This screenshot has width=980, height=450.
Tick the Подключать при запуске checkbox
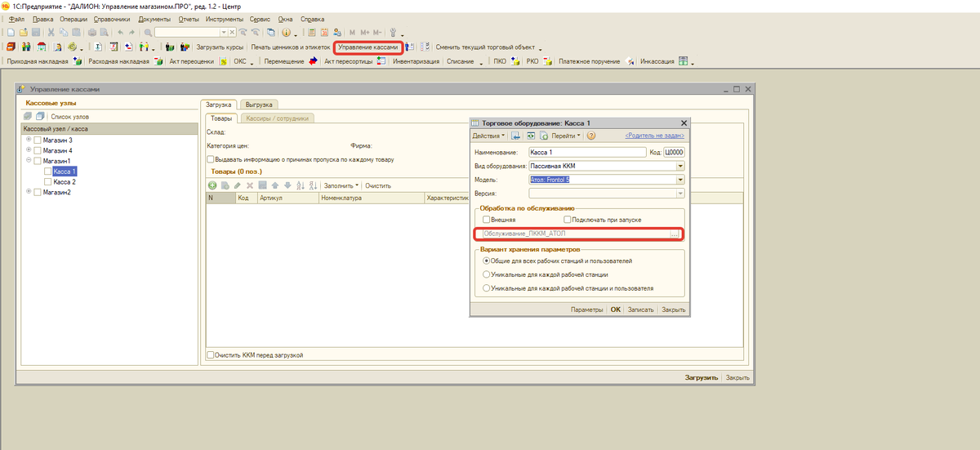pyautogui.click(x=568, y=220)
